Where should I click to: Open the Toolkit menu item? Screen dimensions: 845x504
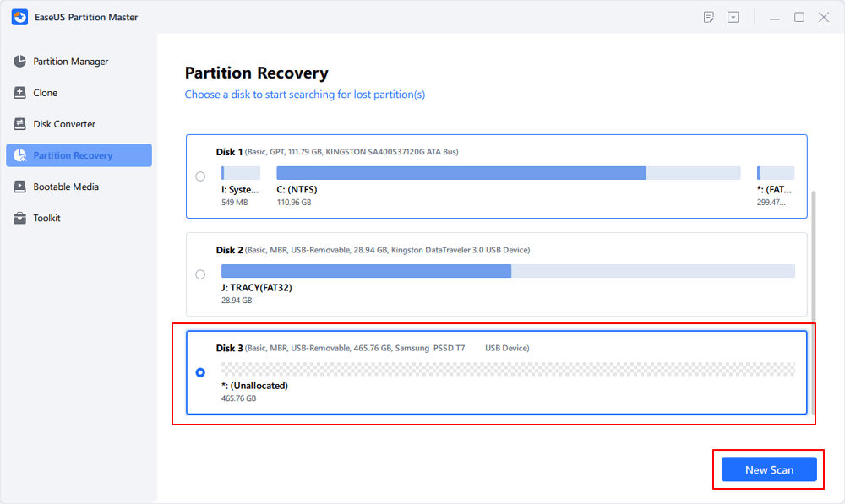click(x=46, y=218)
